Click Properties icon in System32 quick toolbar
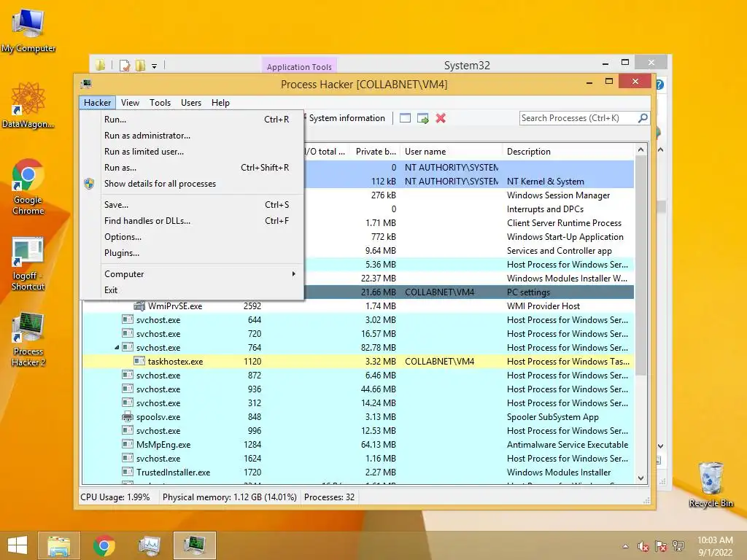The width and height of the screenshot is (747, 560). pos(125,65)
